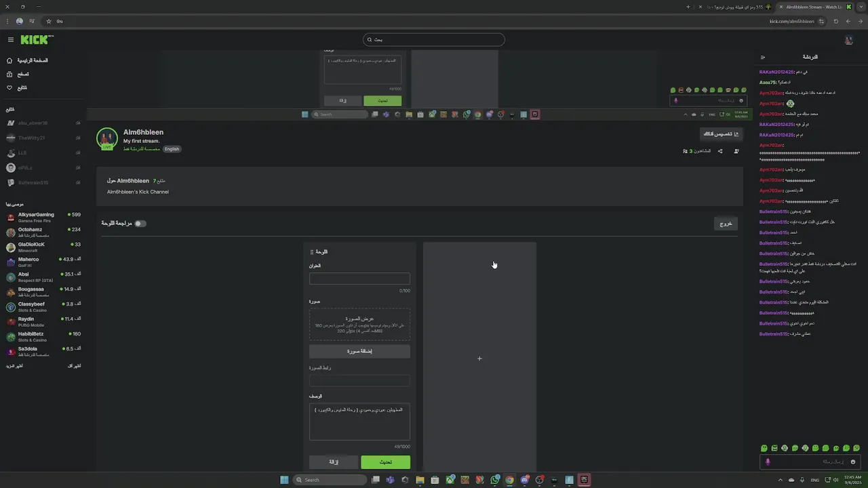
Task: Click the browser forward arrow
Action: pos(848,21)
